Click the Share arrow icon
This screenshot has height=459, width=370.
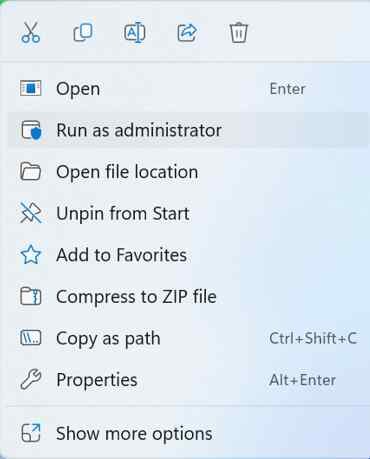(x=187, y=33)
